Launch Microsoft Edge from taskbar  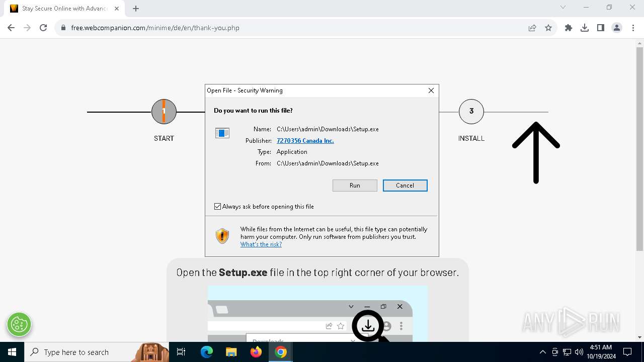point(207,352)
